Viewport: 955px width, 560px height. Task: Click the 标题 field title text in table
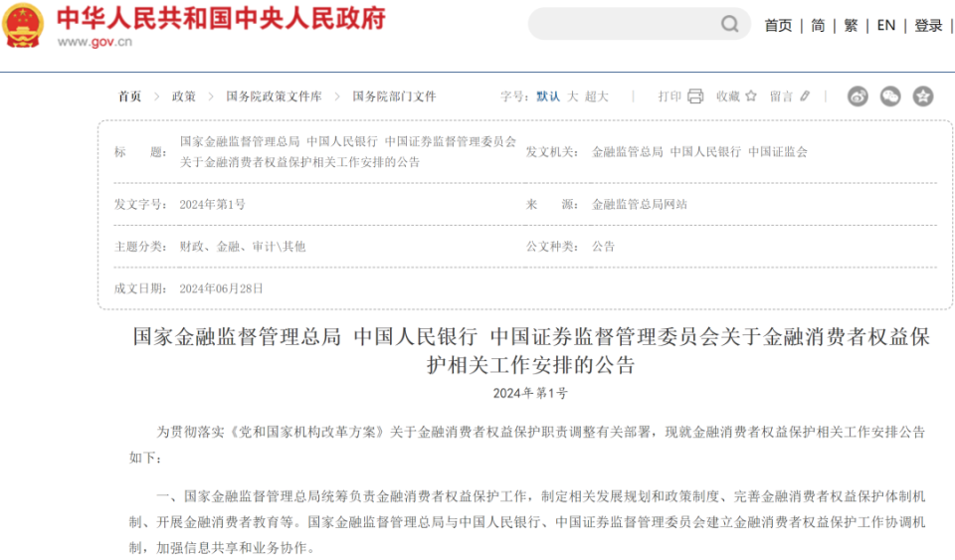click(x=348, y=151)
